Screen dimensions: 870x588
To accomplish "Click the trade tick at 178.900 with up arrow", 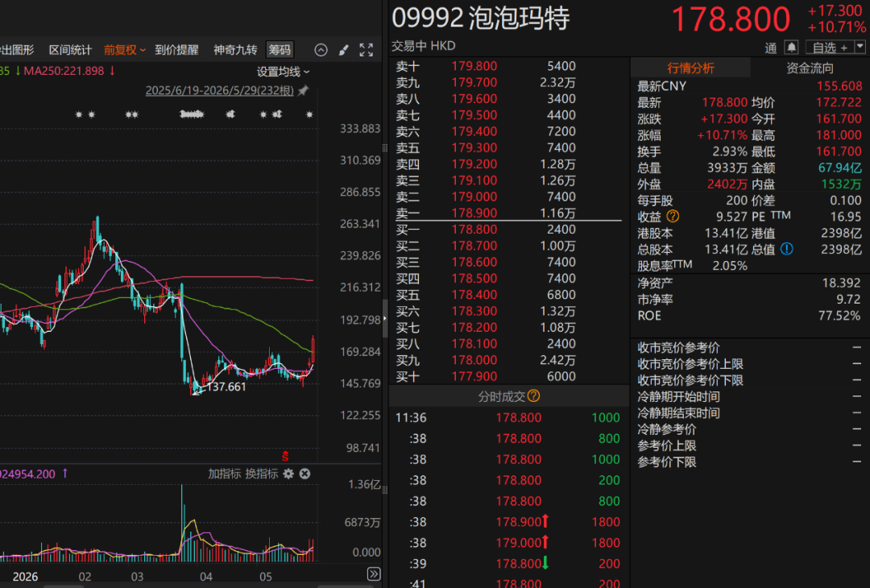I will tap(508, 522).
